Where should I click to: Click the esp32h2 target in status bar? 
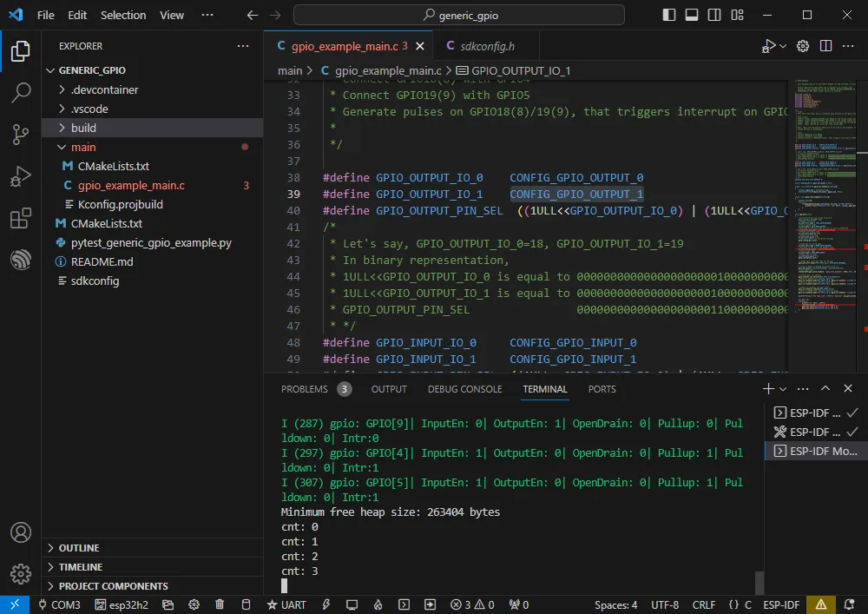point(118,604)
